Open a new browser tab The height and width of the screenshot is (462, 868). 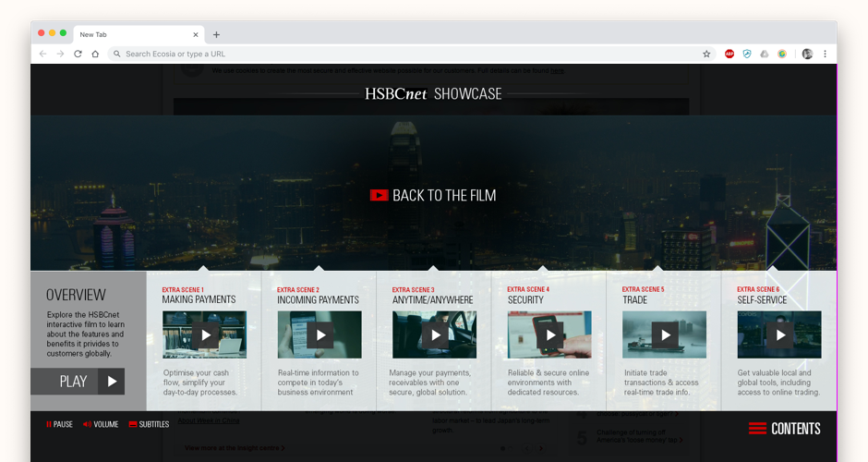[x=216, y=34]
